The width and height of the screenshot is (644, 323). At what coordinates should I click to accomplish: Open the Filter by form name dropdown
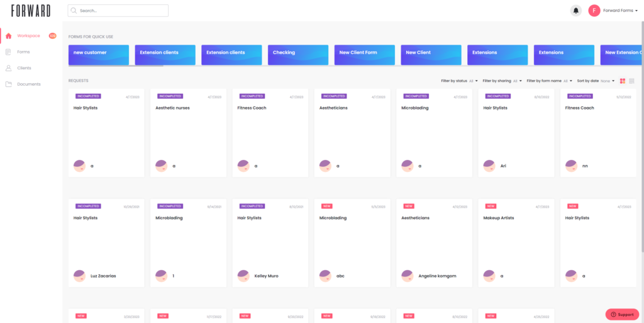point(550,81)
